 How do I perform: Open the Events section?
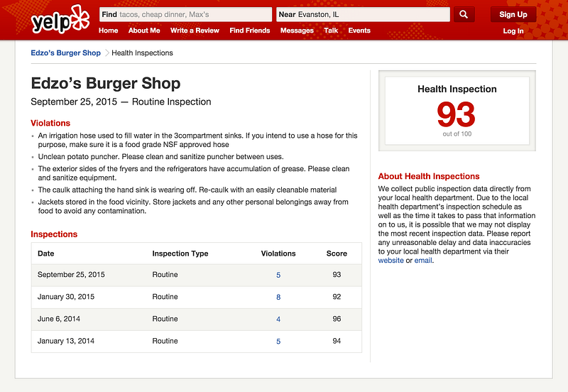[x=359, y=31]
